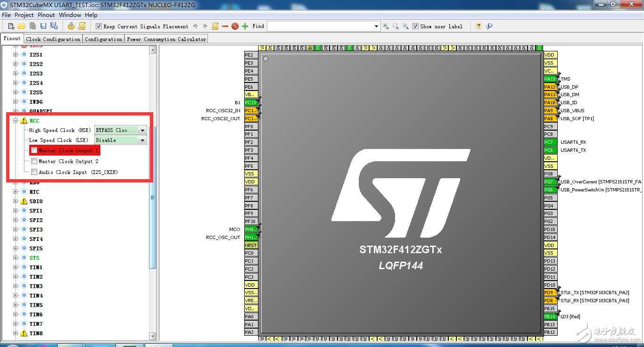The image size is (644, 347).
Task: Switch to the Clock Configuration tab
Action: coord(53,39)
